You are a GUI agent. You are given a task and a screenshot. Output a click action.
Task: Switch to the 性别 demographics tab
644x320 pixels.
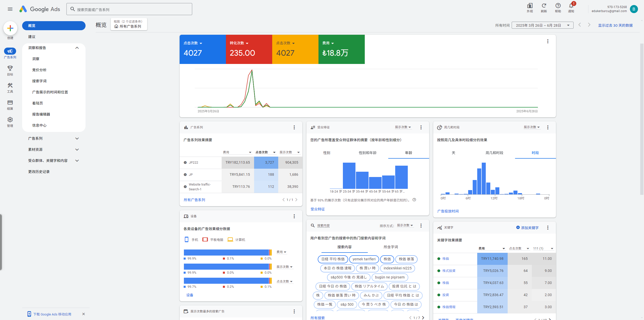coord(327,153)
